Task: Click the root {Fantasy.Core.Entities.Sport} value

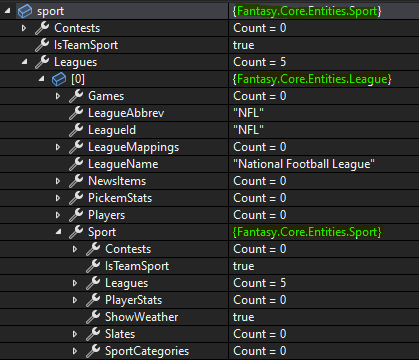Action: [307, 11]
